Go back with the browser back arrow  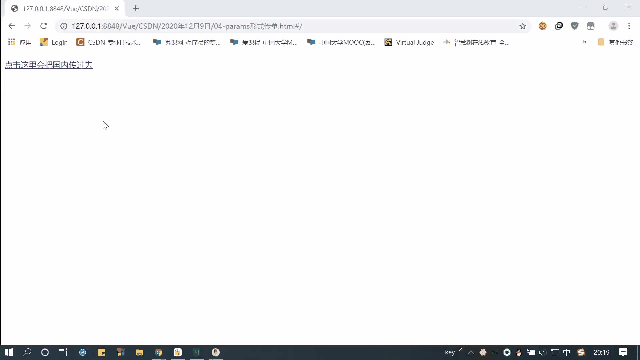[x=11, y=26]
